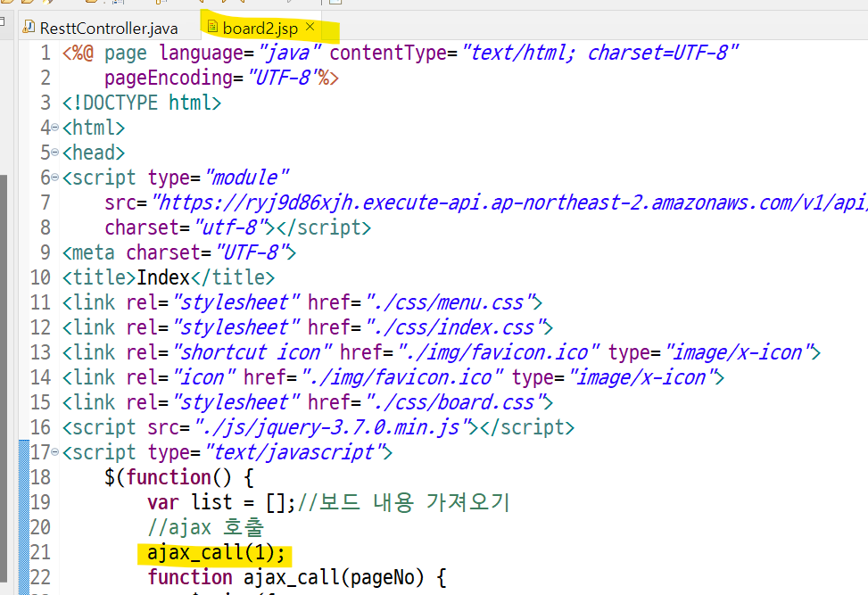This screenshot has height=595, width=868.
Task: Collapse the <html> block at line 4
Action: click(x=54, y=128)
